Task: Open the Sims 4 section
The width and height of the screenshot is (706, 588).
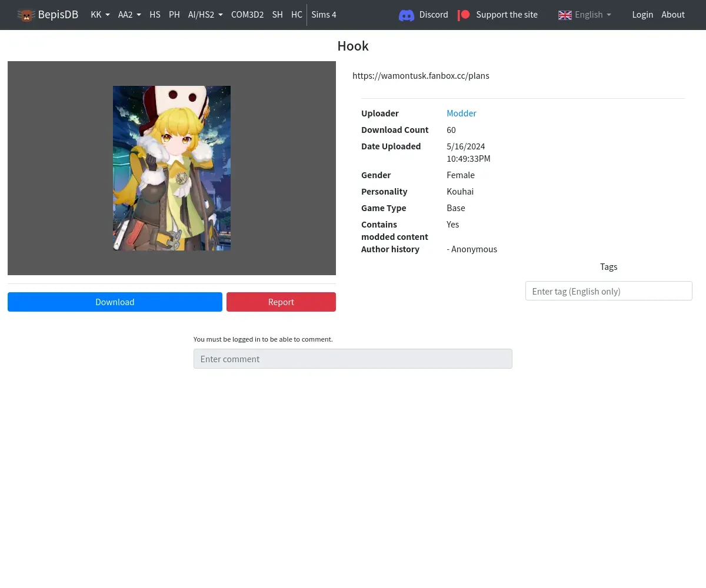Action: pos(324,15)
